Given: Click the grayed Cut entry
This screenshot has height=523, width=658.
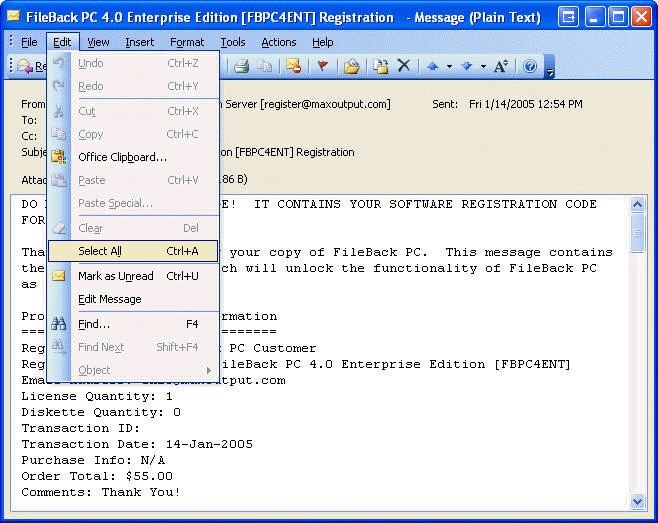Looking at the screenshot, I should coord(133,111).
